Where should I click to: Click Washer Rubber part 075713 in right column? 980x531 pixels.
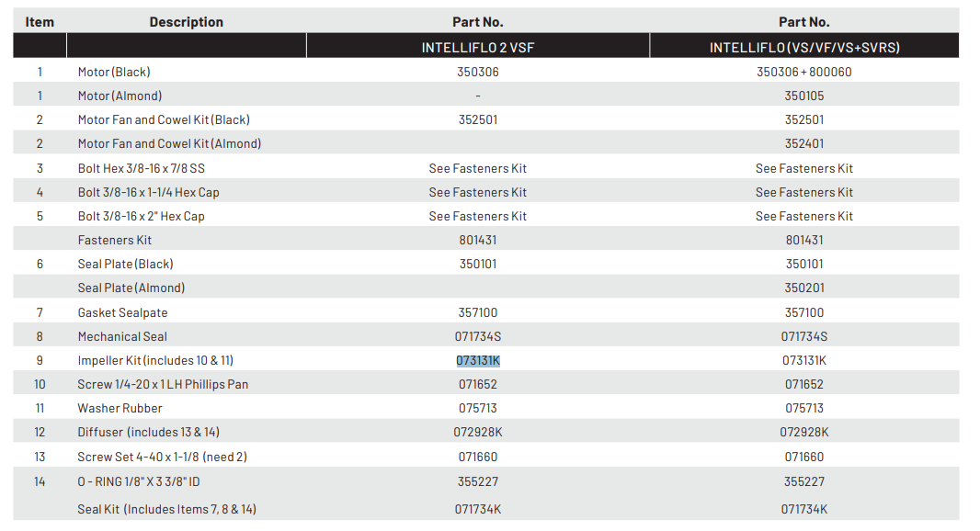(x=804, y=408)
